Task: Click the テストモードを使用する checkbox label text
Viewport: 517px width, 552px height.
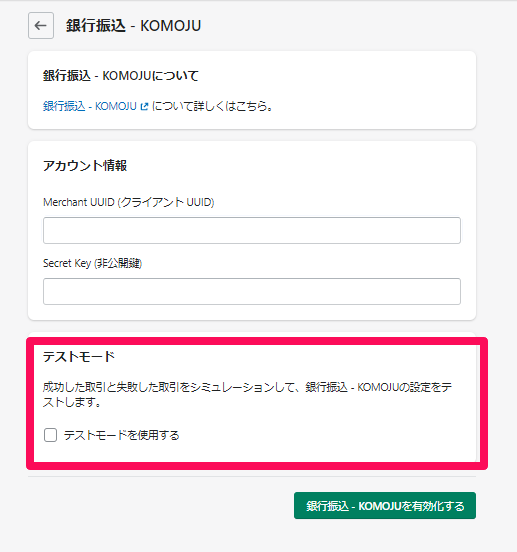Action: [x=121, y=435]
